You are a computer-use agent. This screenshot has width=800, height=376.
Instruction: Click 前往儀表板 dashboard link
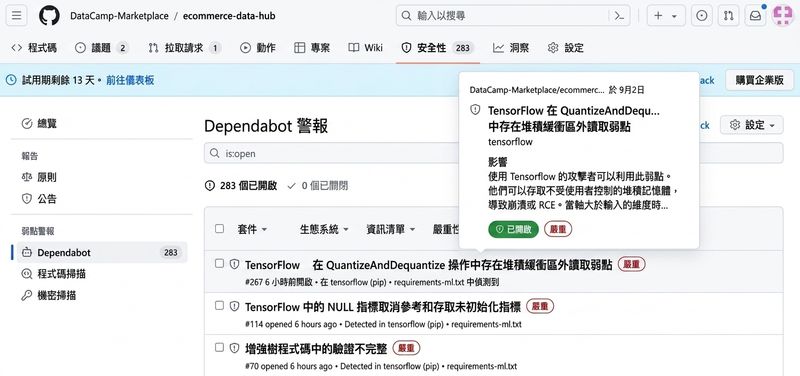(x=130, y=80)
